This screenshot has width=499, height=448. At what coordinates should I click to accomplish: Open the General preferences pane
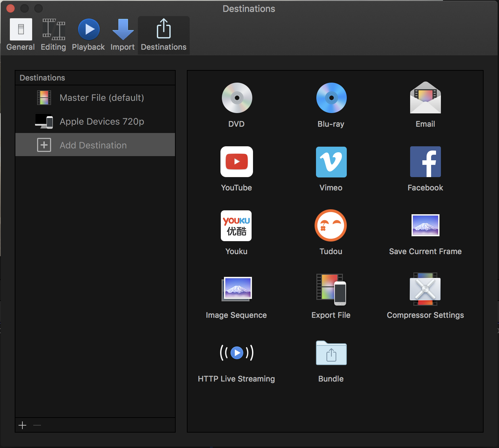(x=21, y=35)
